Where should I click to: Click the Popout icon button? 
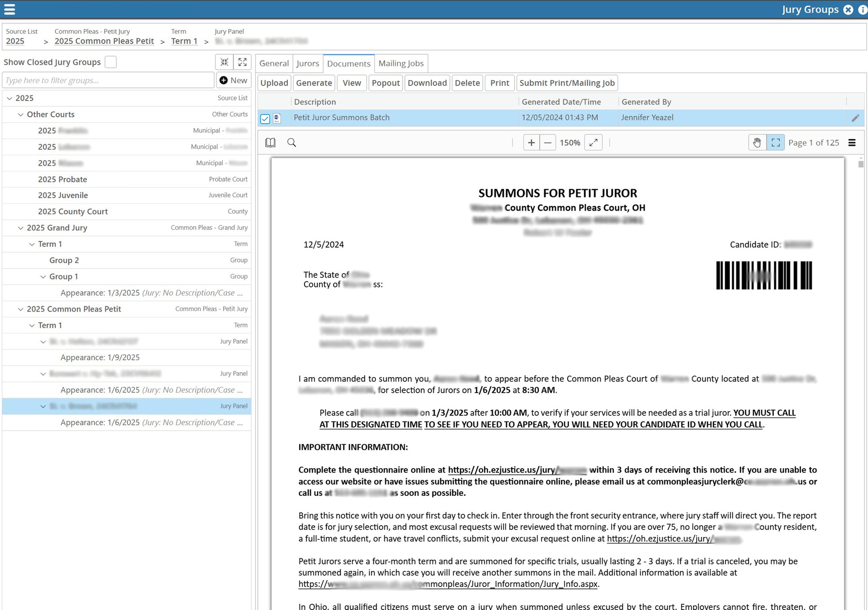(385, 82)
